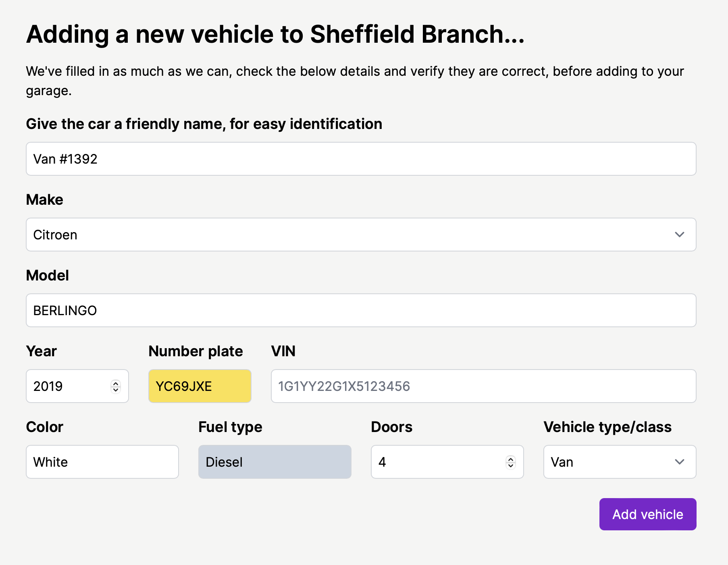Click into the BERLINGO model field
This screenshot has width=728, height=565.
(x=361, y=310)
